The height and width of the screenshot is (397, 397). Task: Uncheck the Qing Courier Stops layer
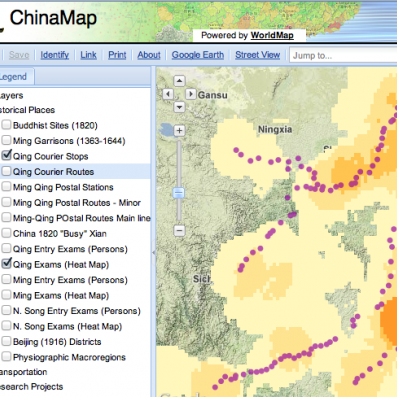pos(6,155)
